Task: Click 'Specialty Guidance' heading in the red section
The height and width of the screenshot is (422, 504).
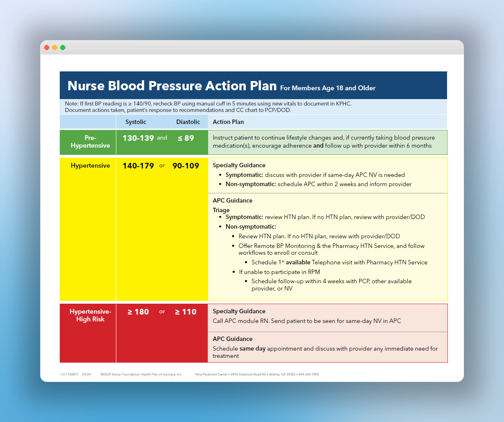Action: (x=239, y=311)
